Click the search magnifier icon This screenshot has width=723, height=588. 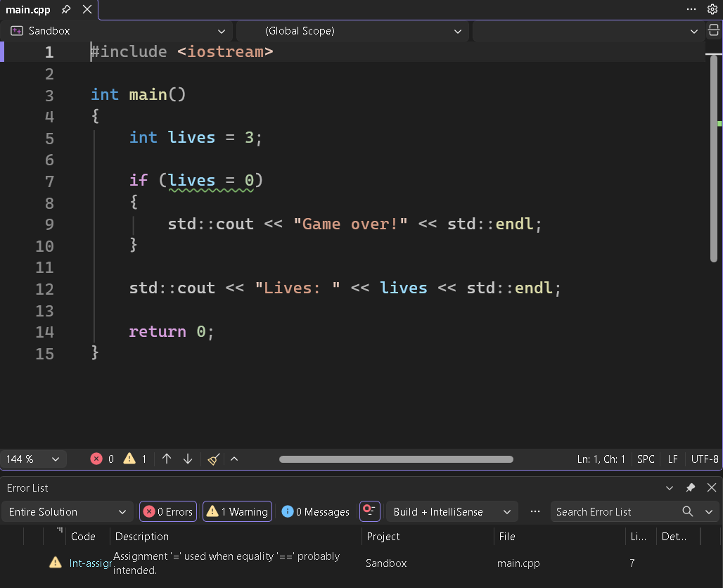(x=688, y=511)
